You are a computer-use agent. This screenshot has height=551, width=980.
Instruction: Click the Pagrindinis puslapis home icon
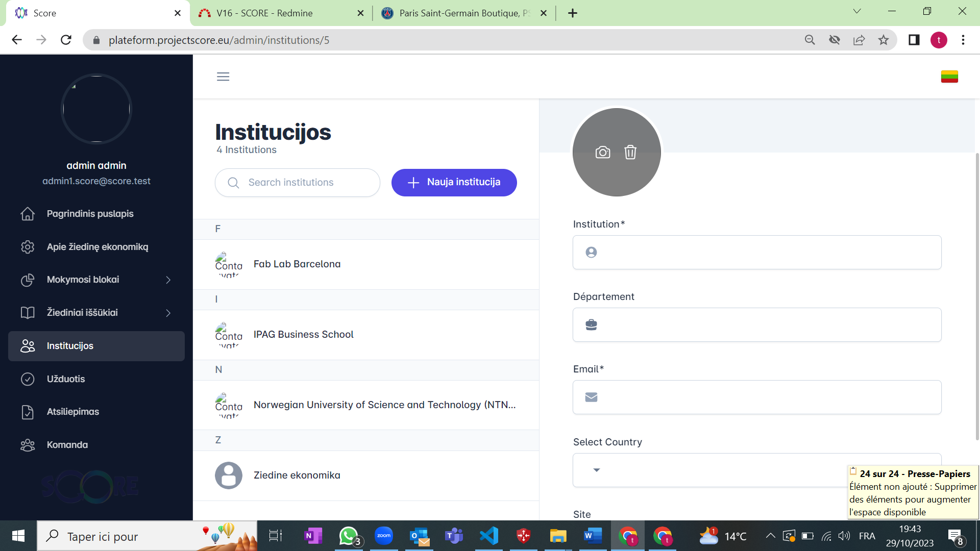[x=28, y=214]
